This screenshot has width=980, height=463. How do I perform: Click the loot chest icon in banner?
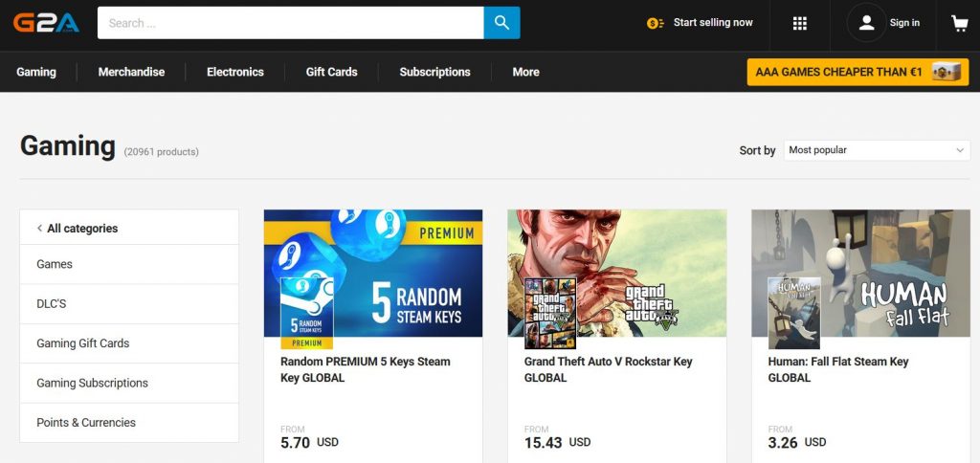point(946,72)
